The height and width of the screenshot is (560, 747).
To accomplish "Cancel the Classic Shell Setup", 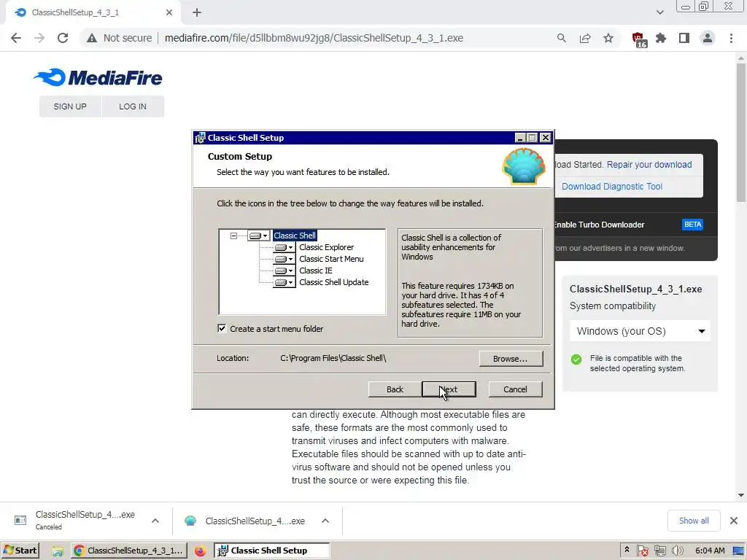I will (x=515, y=389).
